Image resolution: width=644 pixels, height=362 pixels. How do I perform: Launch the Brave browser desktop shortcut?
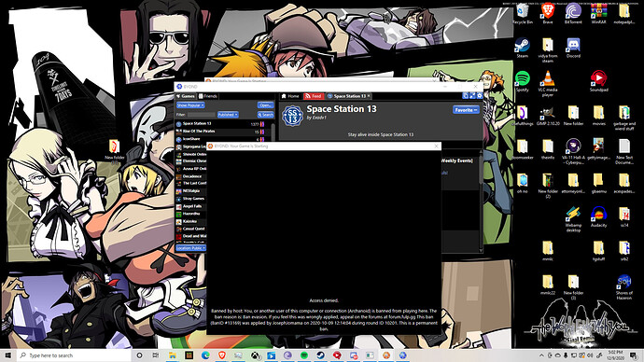point(548,14)
